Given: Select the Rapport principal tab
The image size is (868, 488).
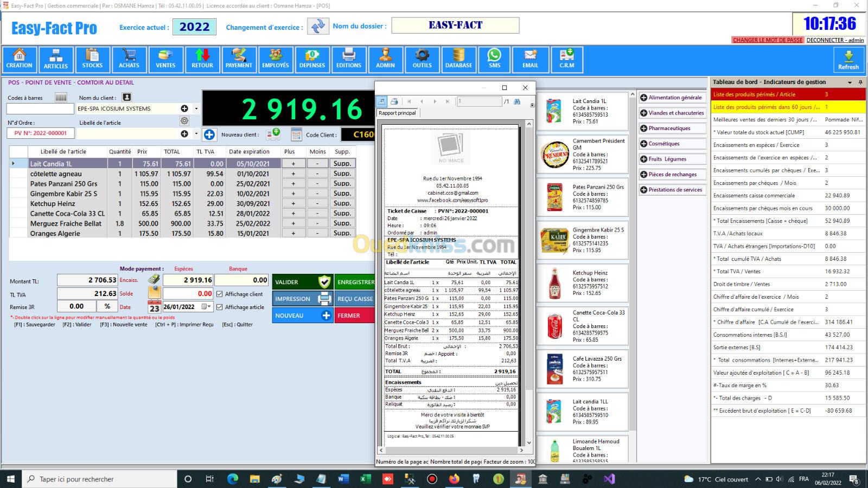Looking at the screenshot, I should click(397, 113).
